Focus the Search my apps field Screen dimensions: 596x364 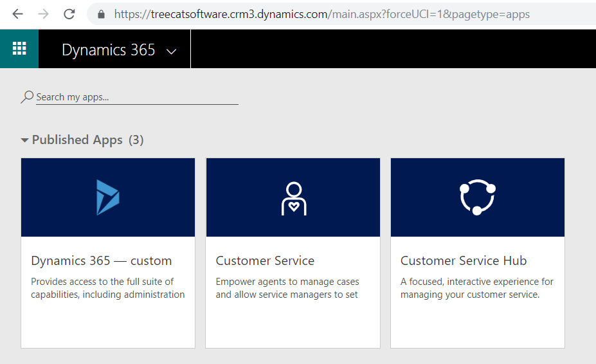click(x=136, y=97)
